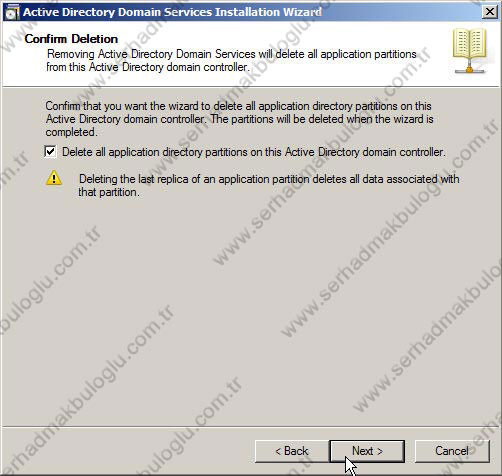Uncheck Delete all application directory partitions checkbox
Viewport: 502px width, 476px height.
tap(50, 152)
